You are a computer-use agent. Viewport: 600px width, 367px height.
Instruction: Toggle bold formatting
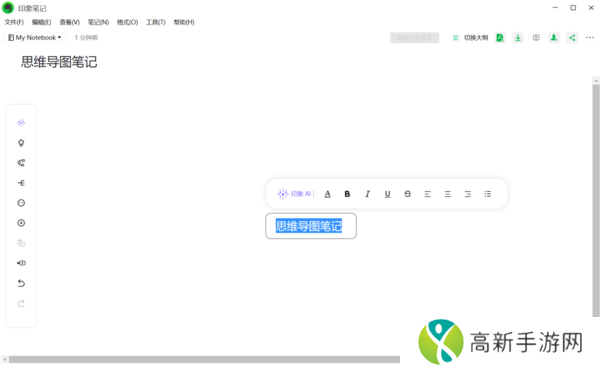coord(347,194)
